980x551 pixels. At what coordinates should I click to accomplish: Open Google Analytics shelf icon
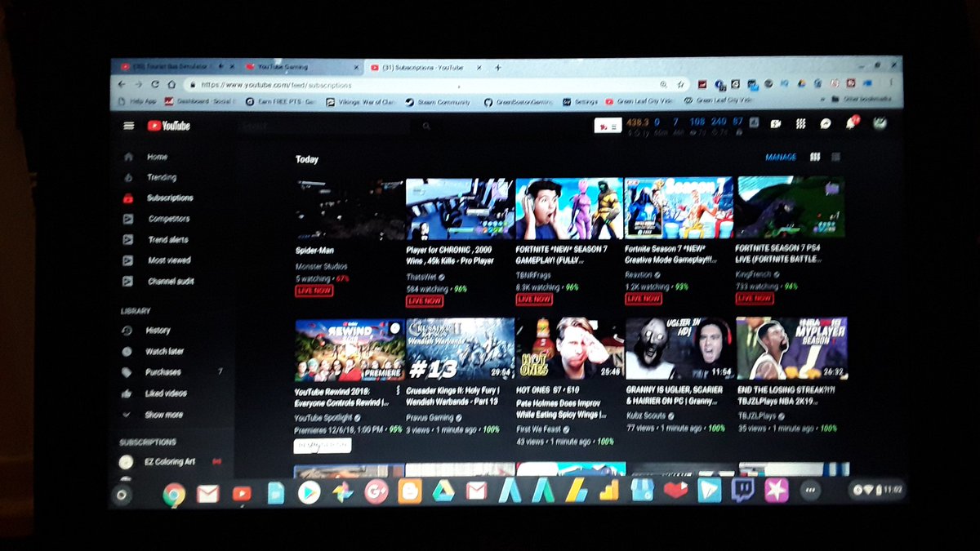[x=608, y=491]
